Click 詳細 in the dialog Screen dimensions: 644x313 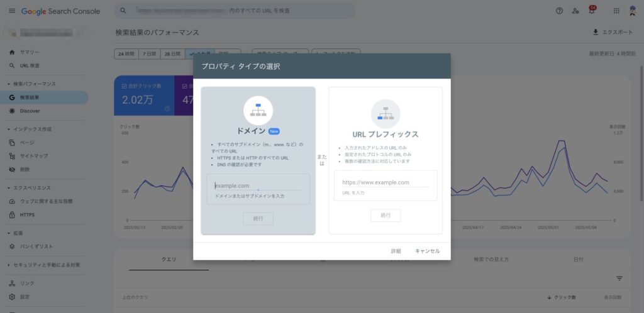(396, 251)
